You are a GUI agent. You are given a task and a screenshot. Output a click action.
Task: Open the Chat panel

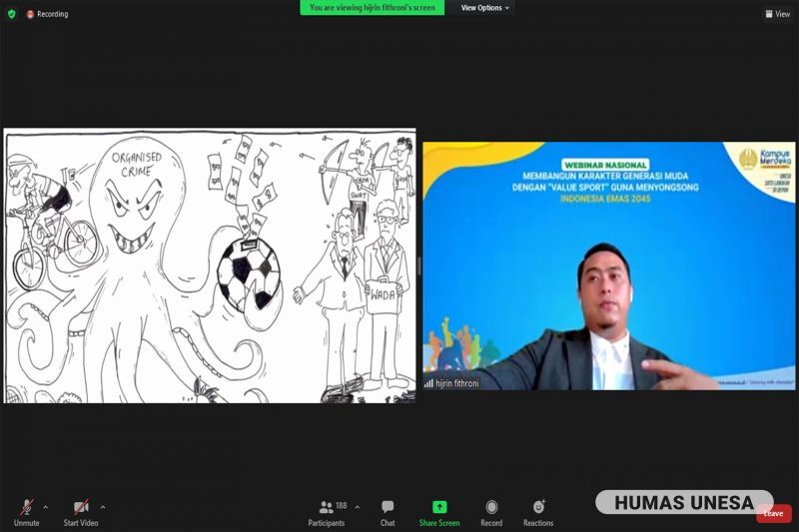tap(388, 512)
